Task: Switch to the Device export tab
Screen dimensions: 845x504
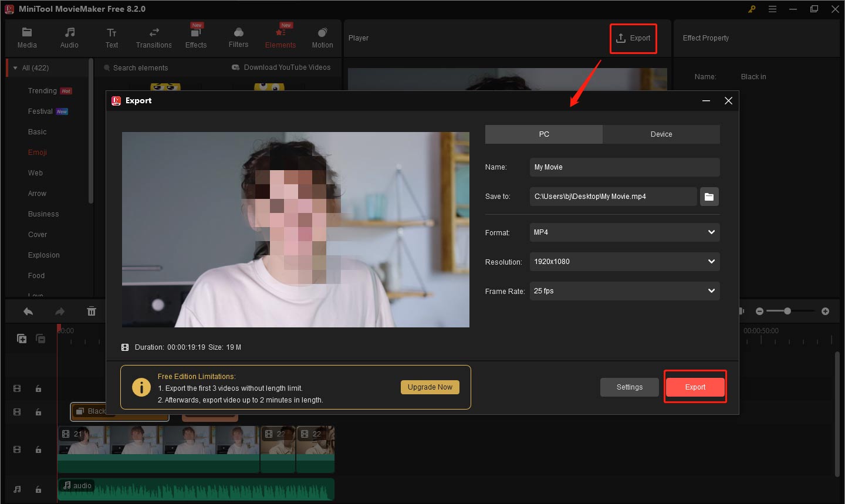Action: (661, 134)
